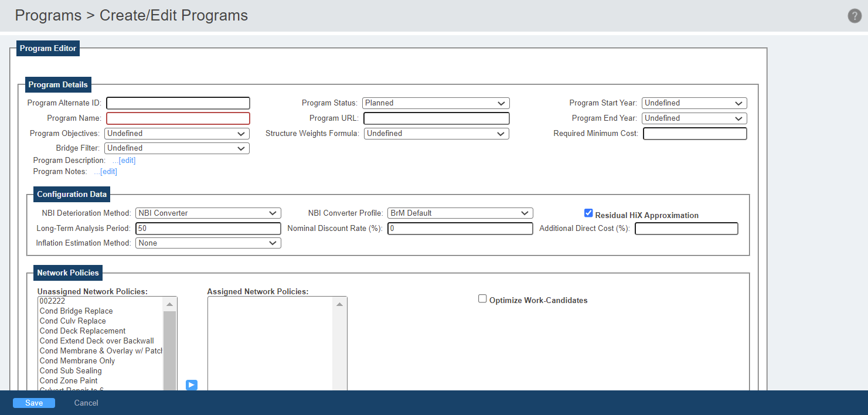Image resolution: width=868 pixels, height=415 pixels.
Task: Click the Long-Term Analysis Period field
Action: click(x=208, y=229)
